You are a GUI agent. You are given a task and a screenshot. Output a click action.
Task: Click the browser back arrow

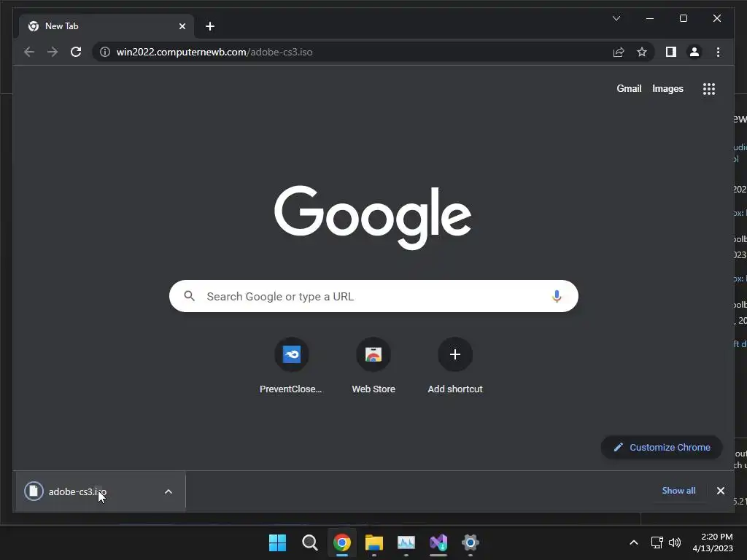(29, 52)
